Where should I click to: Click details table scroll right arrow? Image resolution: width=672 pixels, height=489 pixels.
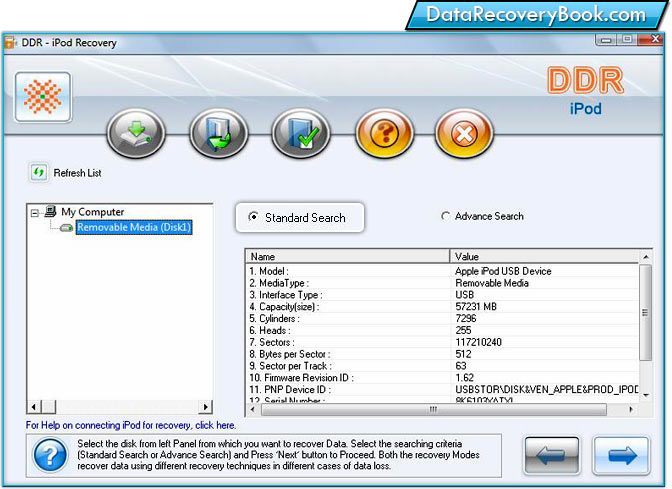630,410
